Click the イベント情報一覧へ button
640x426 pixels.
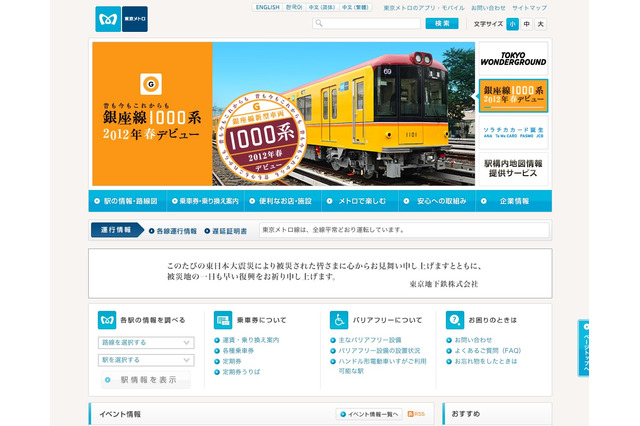pos(369,414)
